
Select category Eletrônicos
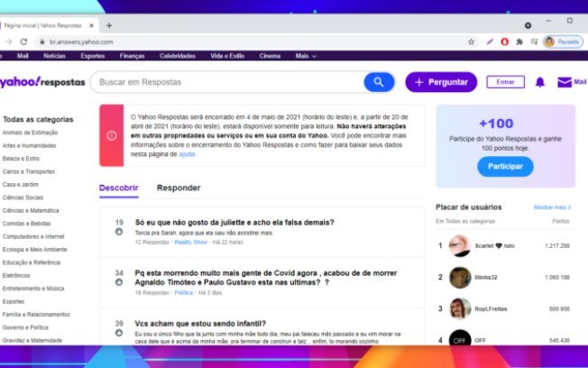(x=16, y=275)
